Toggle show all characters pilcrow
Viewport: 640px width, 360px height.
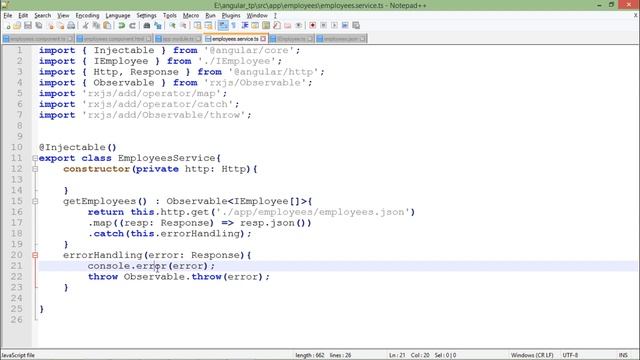point(233,25)
